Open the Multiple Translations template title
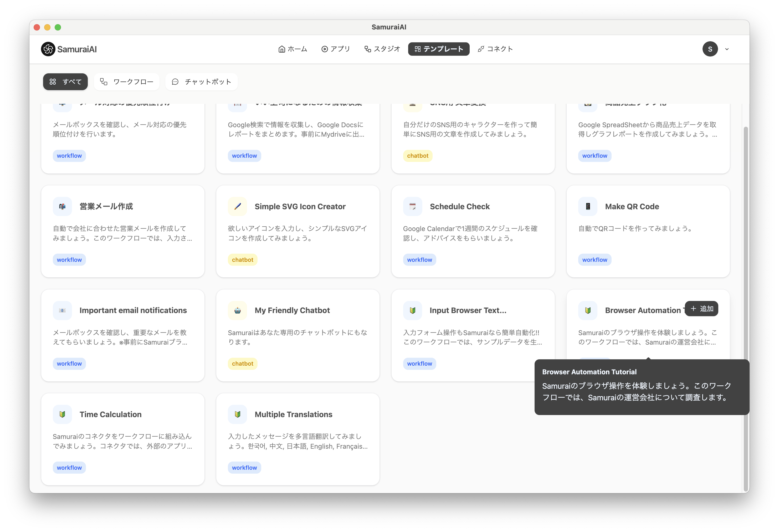The width and height of the screenshot is (779, 532). pyautogui.click(x=293, y=414)
